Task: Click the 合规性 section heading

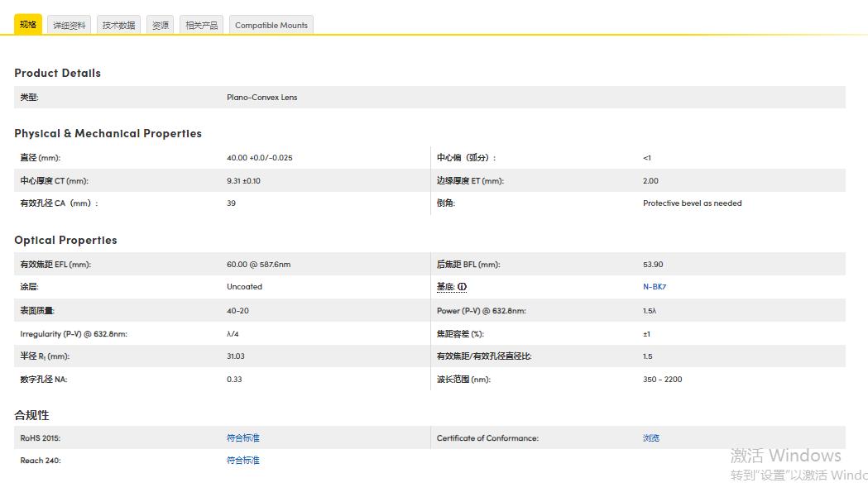Action: (x=31, y=415)
